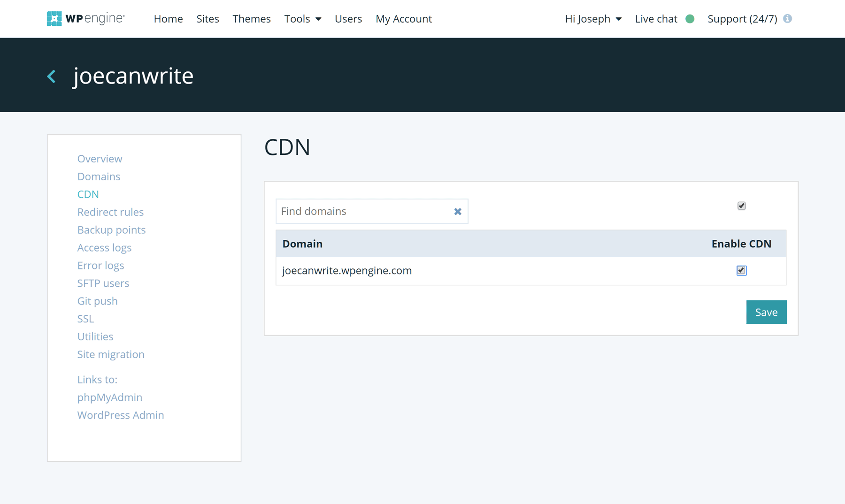
Task: Select the joecanwrite.wpengine.com domain text
Action: pos(347,271)
